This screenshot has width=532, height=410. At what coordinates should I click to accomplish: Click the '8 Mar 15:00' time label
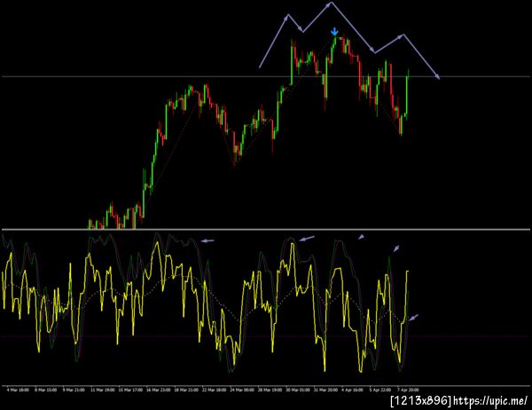[x=45, y=390]
